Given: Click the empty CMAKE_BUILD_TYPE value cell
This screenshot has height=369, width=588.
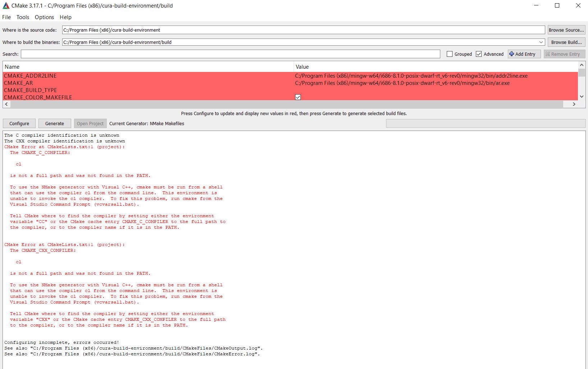Looking at the screenshot, I should [436, 90].
